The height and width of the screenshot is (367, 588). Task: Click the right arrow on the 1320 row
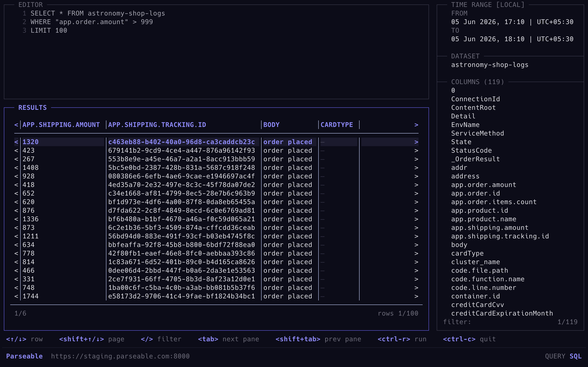pos(416,142)
